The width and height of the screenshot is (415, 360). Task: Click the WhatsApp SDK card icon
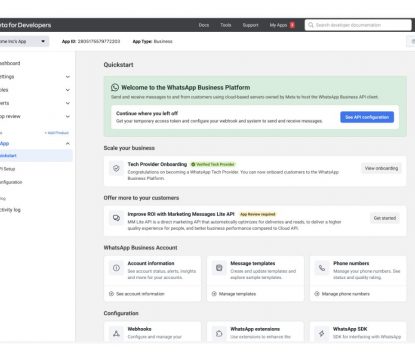(322, 333)
